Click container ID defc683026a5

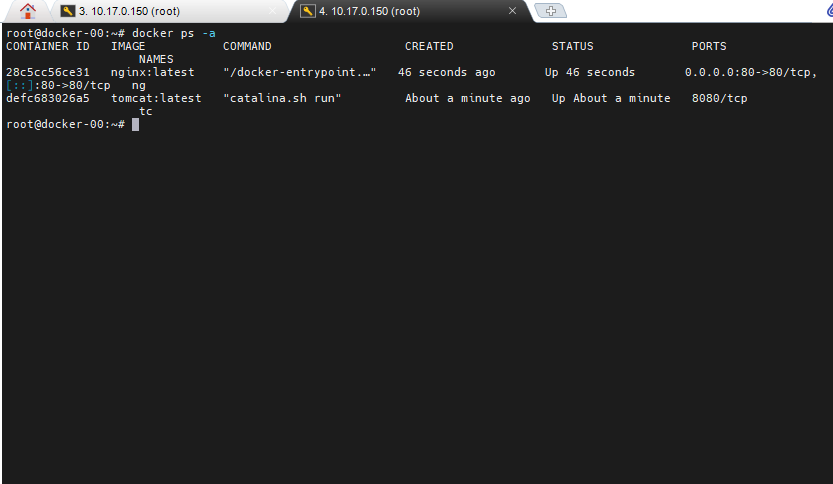point(48,98)
